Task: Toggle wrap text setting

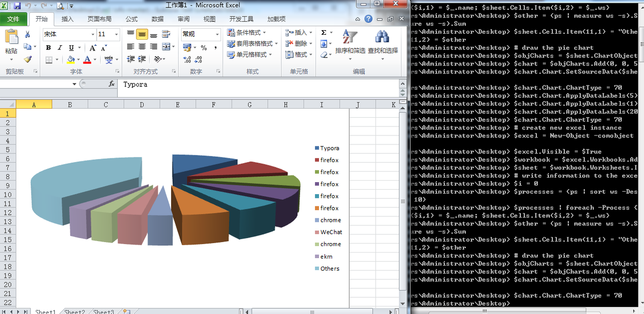Action: tap(166, 35)
